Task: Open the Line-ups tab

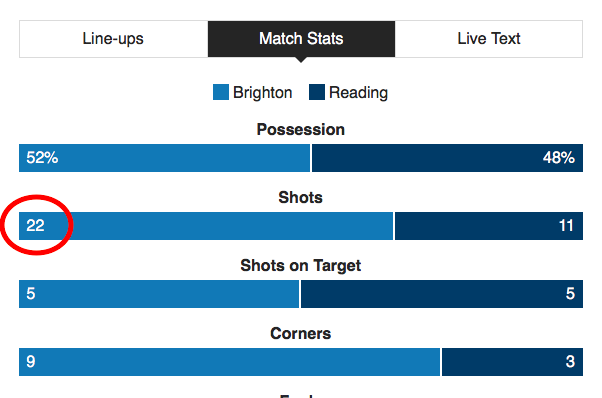Action: click(x=114, y=39)
